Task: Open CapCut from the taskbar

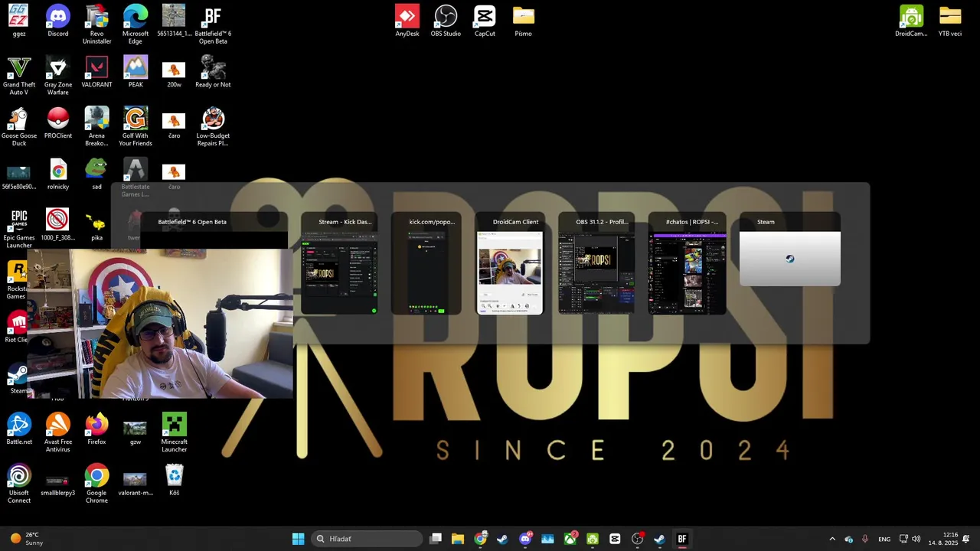Action: click(615, 539)
